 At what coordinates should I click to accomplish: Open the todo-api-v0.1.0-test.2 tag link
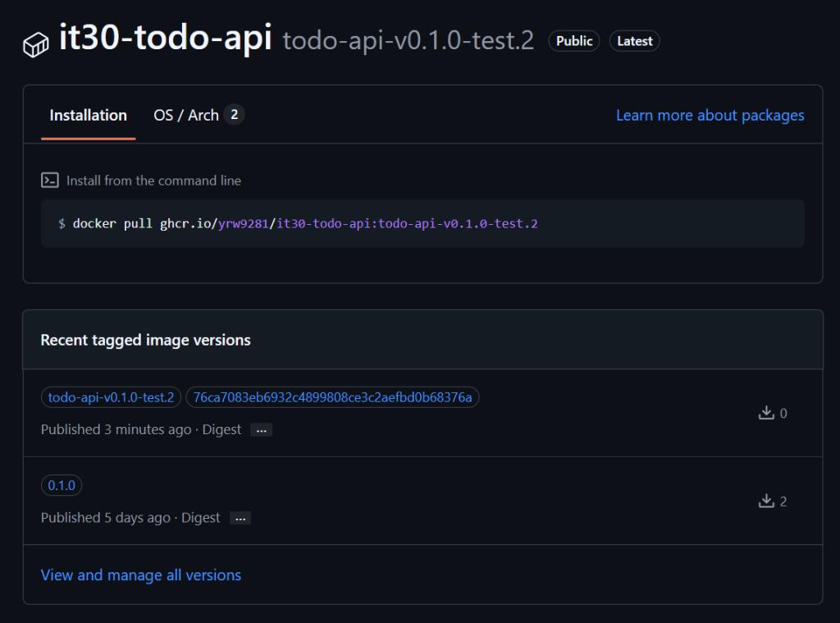pos(111,397)
